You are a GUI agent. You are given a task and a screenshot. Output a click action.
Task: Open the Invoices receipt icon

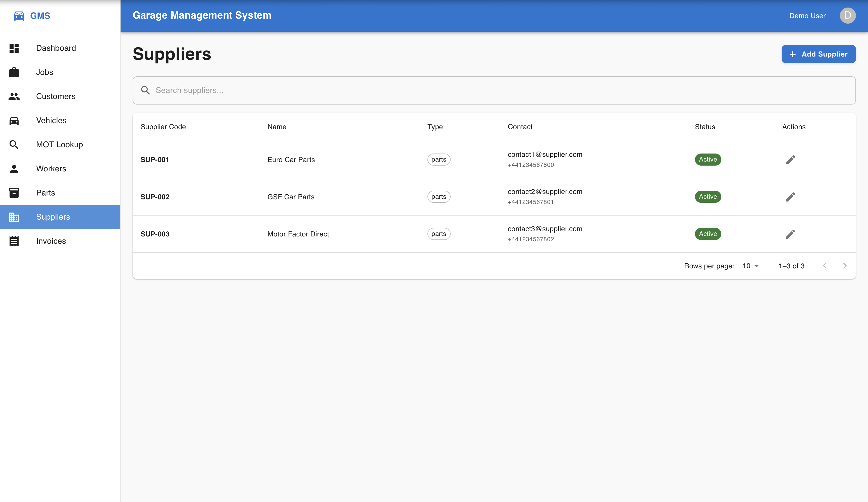pyautogui.click(x=14, y=241)
